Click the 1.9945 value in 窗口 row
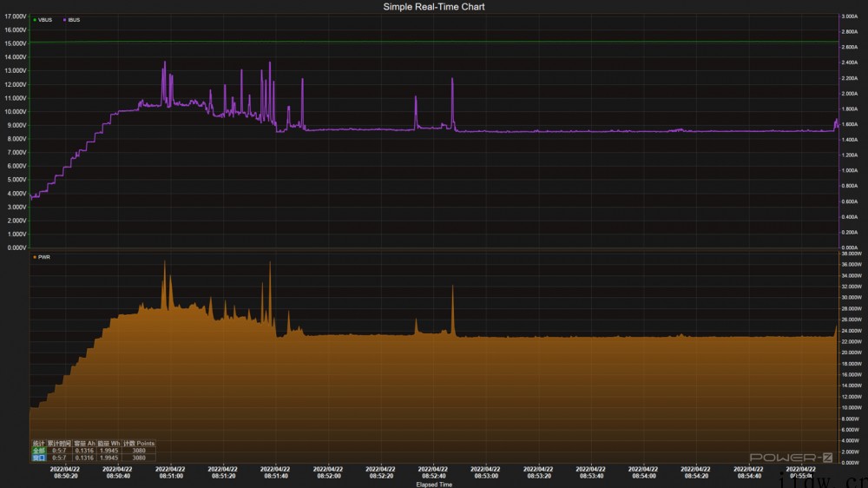This screenshot has height=488, width=868. pos(108,458)
